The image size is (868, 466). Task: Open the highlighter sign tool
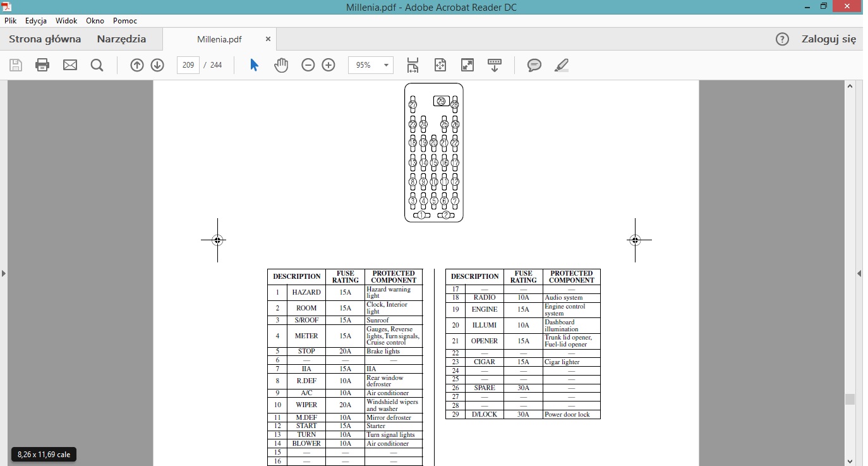pyautogui.click(x=561, y=65)
